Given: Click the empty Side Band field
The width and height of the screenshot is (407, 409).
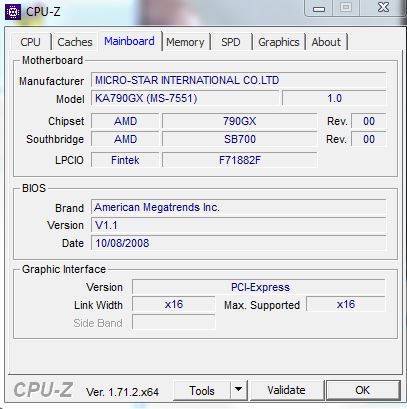Looking at the screenshot, I should tap(174, 322).
